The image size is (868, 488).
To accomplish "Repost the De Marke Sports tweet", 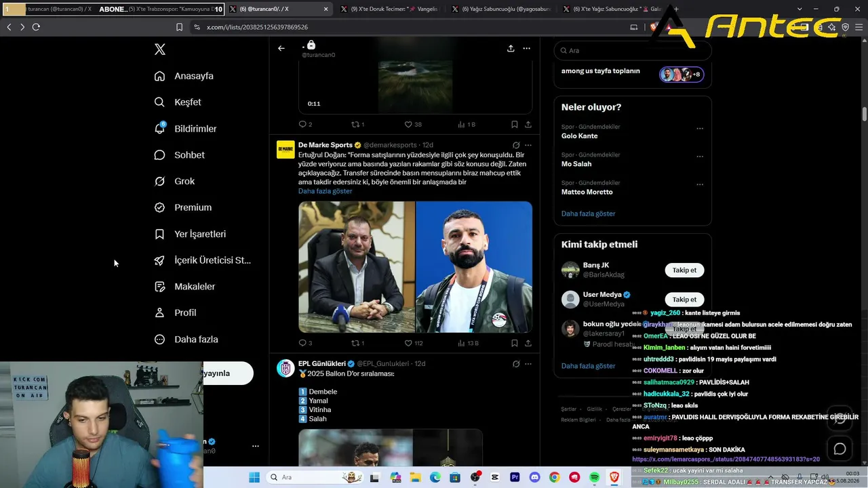I will coord(357,344).
